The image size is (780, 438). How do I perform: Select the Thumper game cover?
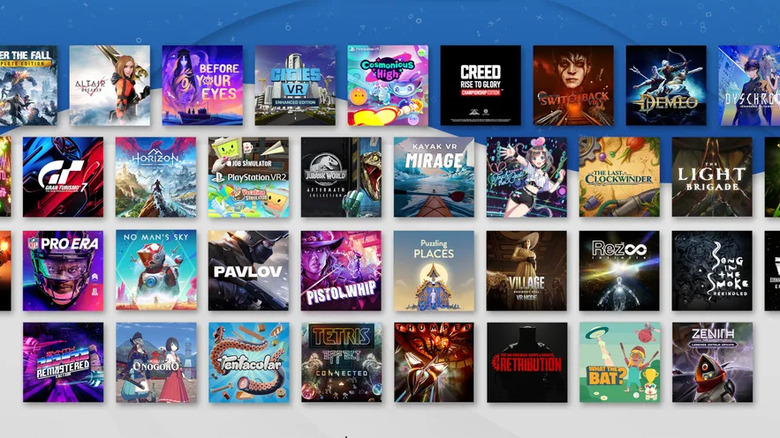click(x=434, y=362)
